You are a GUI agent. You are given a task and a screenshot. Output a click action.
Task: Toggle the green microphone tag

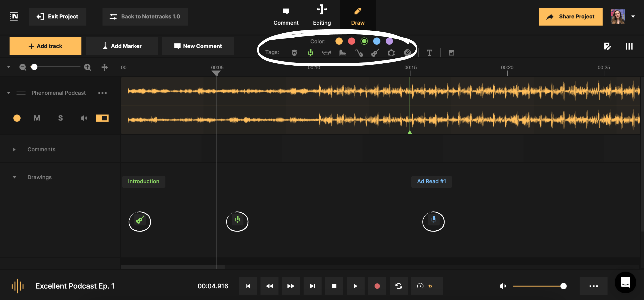coord(311,52)
